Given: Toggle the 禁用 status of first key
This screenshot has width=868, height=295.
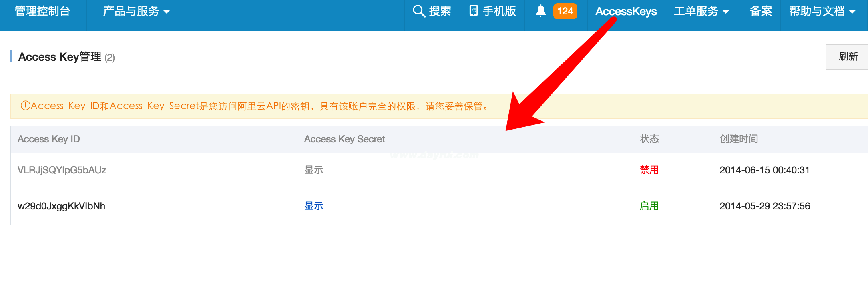Looking at the screenshot, I should 649,170.
